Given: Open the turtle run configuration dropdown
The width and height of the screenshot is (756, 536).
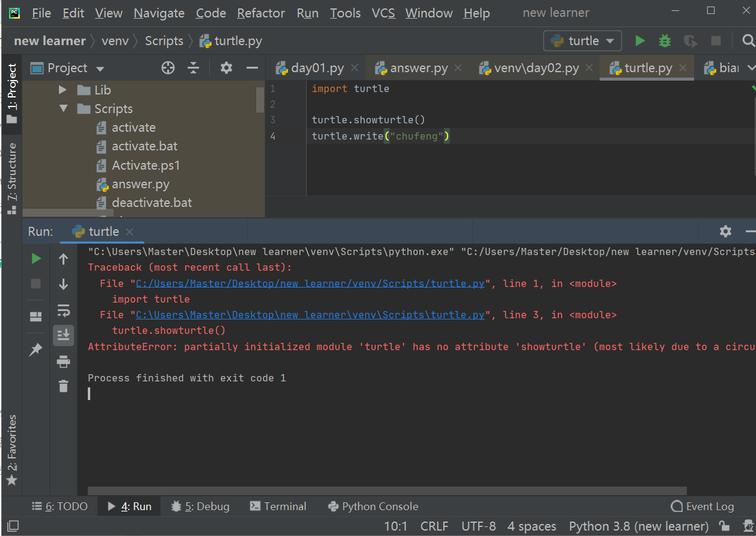Looking at the screenshot, I should [x=582, y=41].
